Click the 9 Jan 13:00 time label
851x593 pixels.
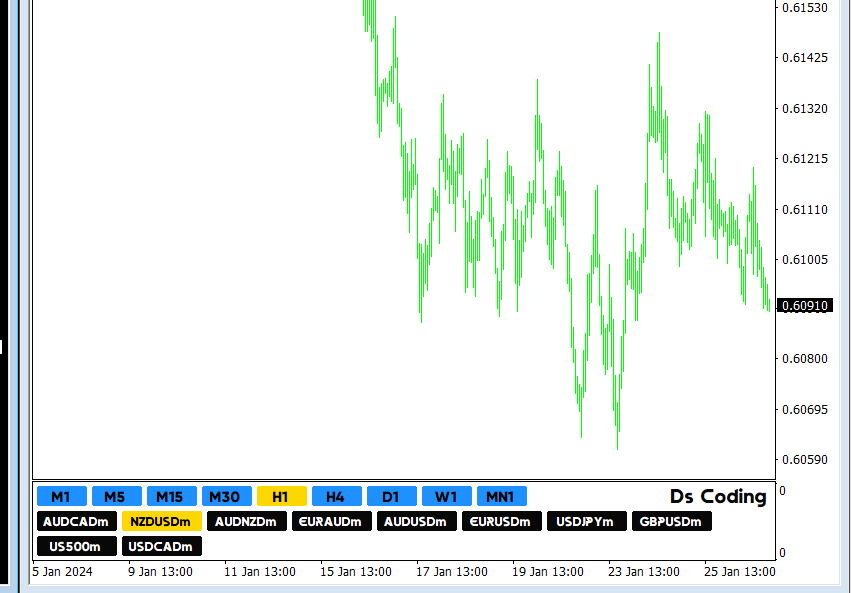click(x=161, y=572)
